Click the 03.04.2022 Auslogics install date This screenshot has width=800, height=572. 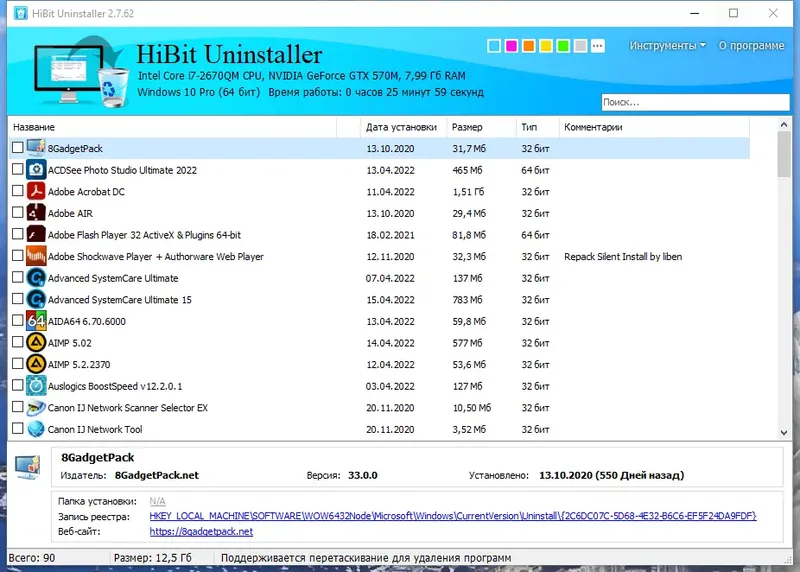pos(390,386)
